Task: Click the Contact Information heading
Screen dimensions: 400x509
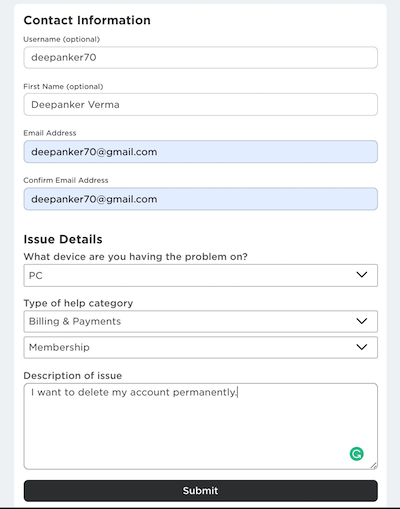Action: (x=87, y=20)
